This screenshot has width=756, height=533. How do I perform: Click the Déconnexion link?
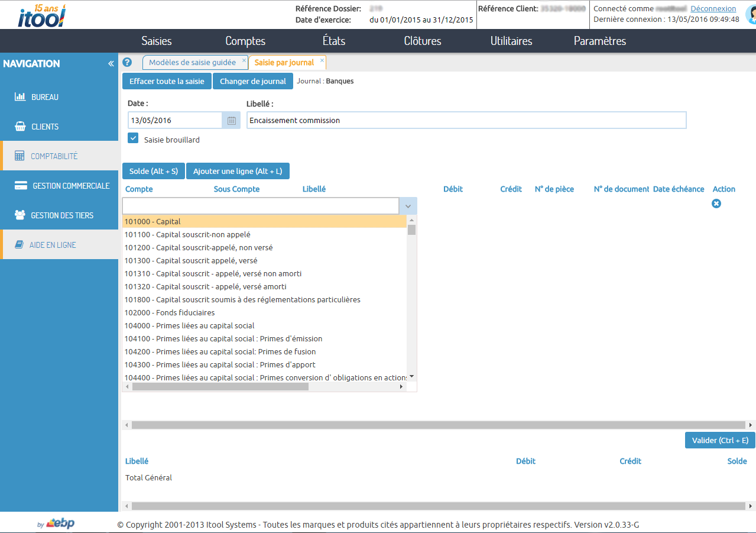tap(713, 9)
